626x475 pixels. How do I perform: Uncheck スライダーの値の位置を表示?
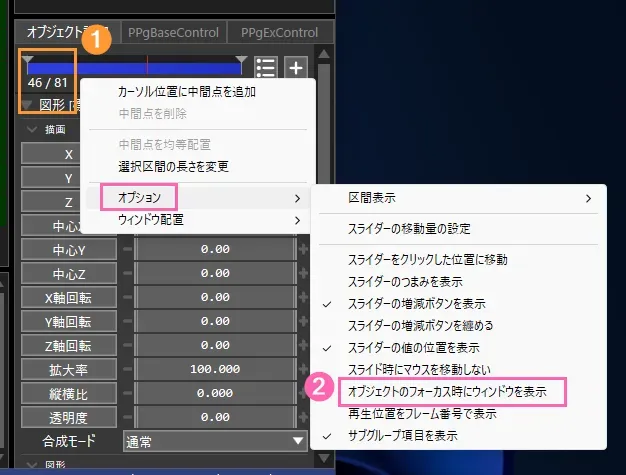pos(458,348)
